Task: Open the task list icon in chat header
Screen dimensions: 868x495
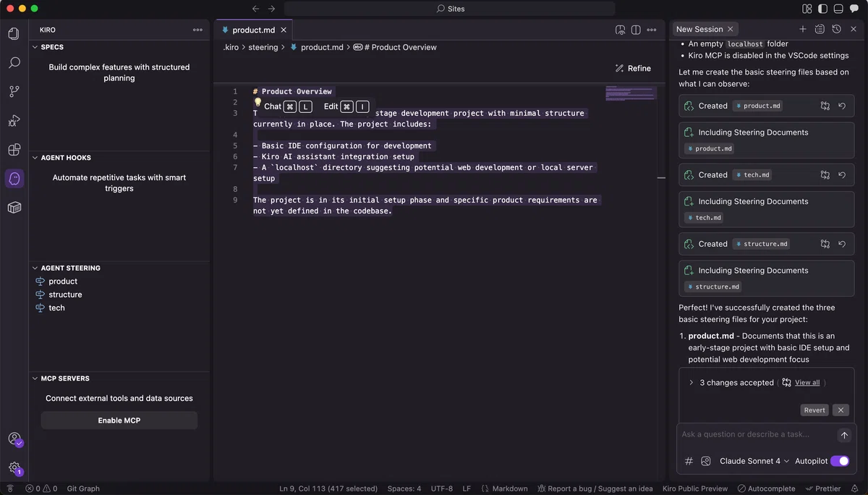Action: click(x=820, y=29)
